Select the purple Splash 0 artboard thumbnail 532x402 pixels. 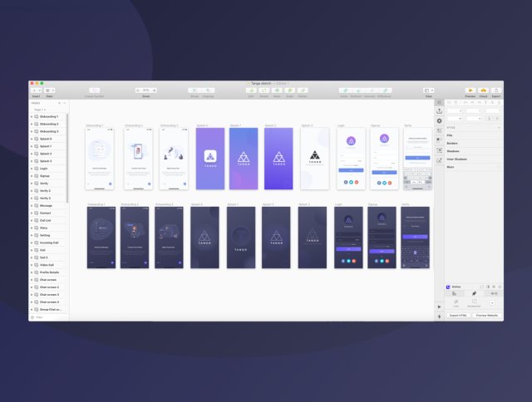pyautogui.click(x=210, y=159)
